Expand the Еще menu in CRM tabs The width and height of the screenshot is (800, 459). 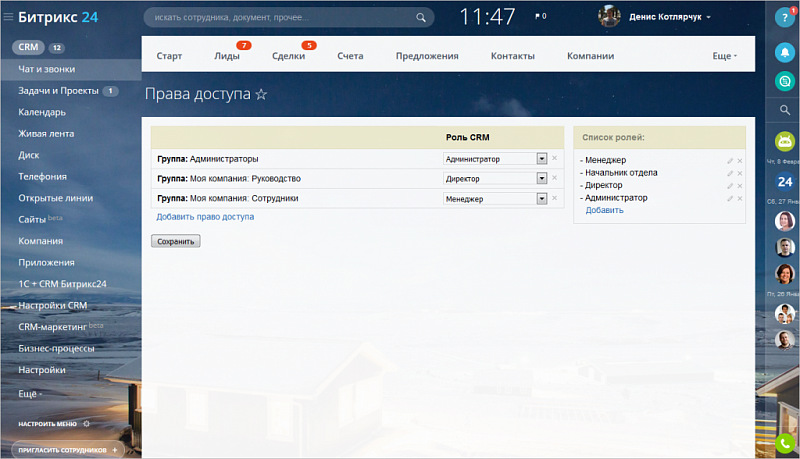pyautogui.click(x=724, y=56)
